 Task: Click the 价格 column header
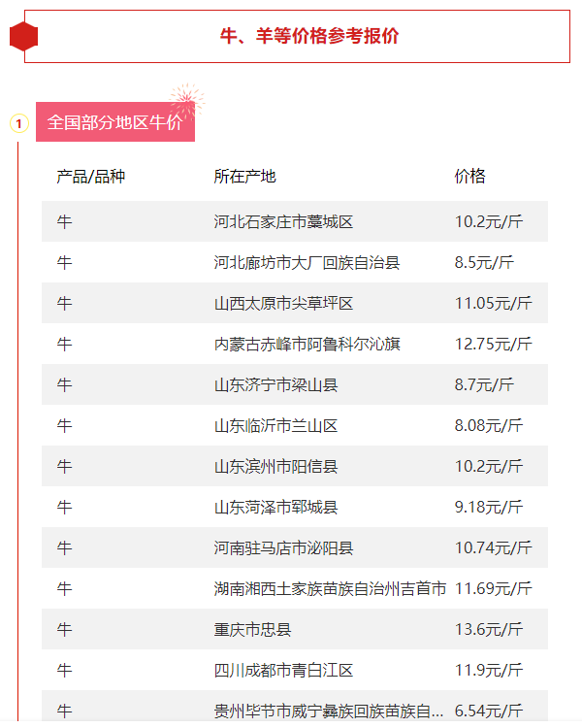tap(469, 177)
